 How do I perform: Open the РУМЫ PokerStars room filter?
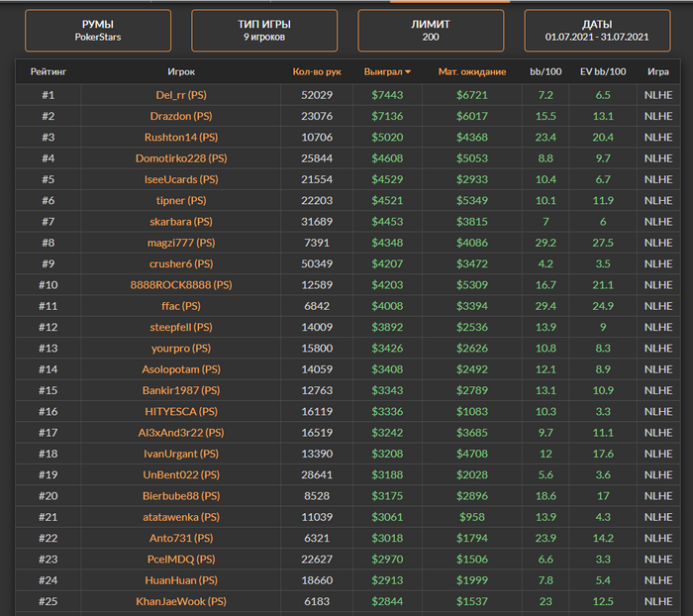click(97, 31)
